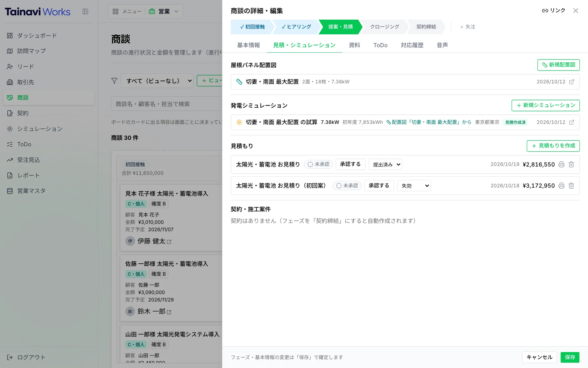Set phase to 契約締結
This screenshot has width=588, height=368.
pyautogui.click(x=426, y=27)
